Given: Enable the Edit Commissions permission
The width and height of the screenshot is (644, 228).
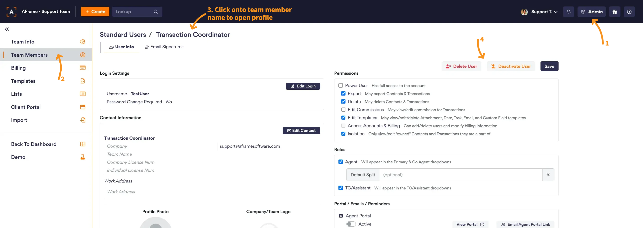Looking at the screenshot, I should coord(343,110).
